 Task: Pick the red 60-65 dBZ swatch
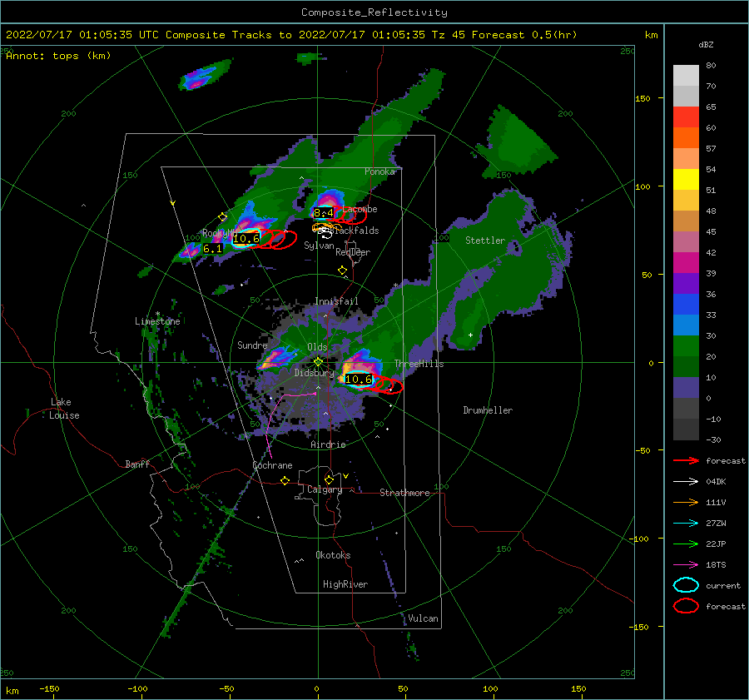coord(686,117)
